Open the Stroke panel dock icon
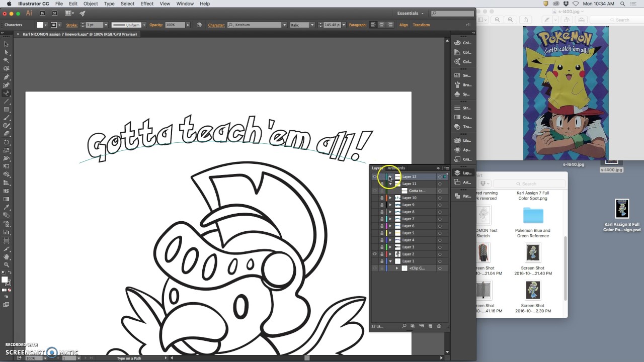The image size is (644, 362). point(463,108)
